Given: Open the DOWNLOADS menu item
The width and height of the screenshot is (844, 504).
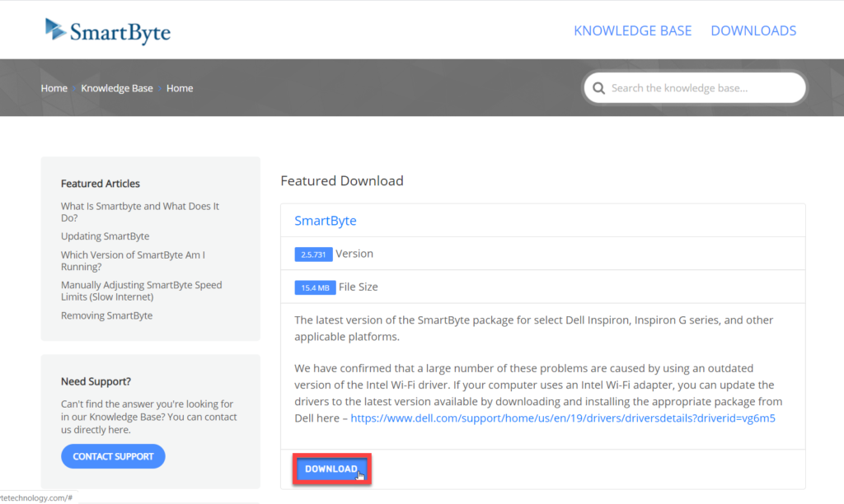Looking at the screenshot, I should coord(753,30).
